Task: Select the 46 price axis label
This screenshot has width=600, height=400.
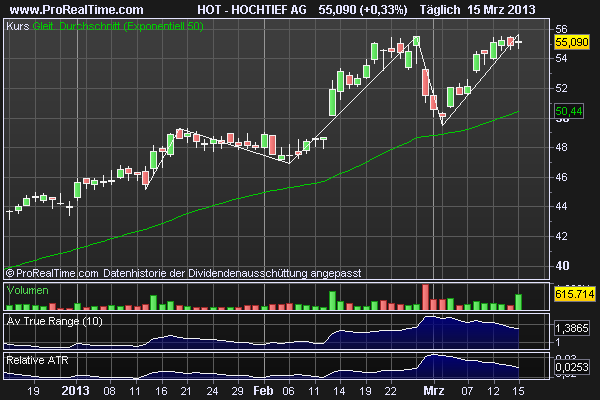Action: pos(561,177)
